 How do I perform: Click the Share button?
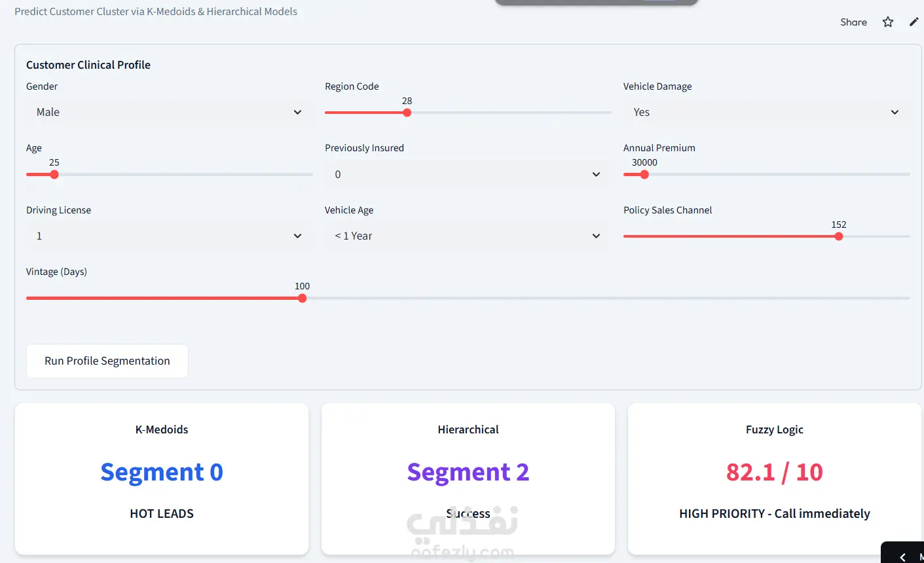coord(853,22)
